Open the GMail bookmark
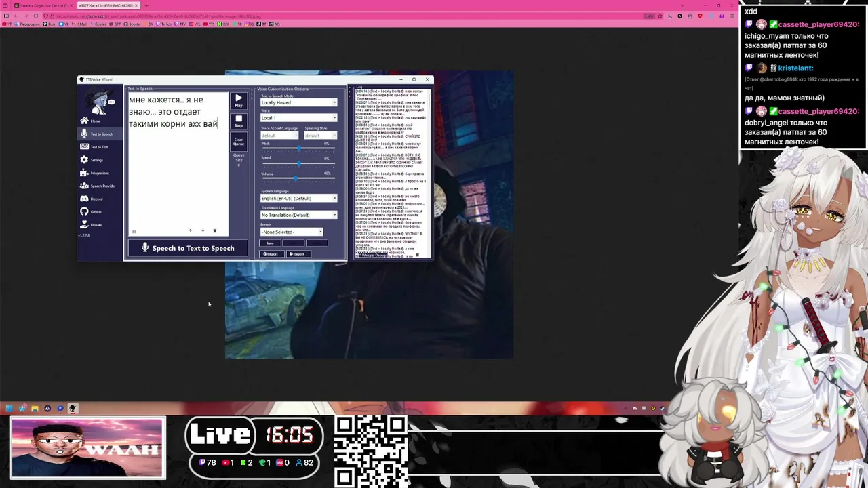868x488 pixels. [x=80, y=24]
